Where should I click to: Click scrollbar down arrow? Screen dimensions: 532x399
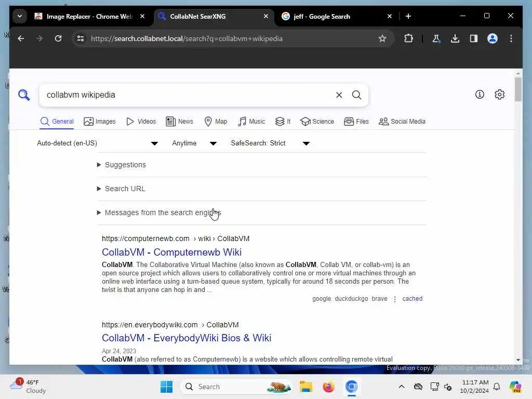(x=518, y=360)
